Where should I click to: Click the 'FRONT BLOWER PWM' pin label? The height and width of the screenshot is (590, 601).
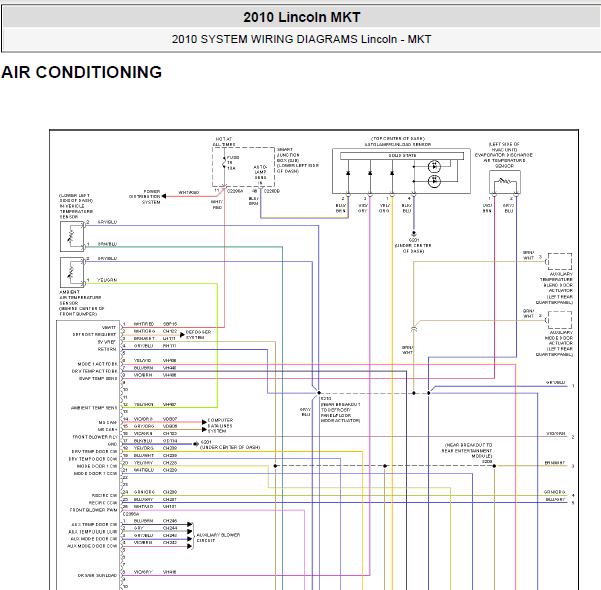tap(94, 510)
